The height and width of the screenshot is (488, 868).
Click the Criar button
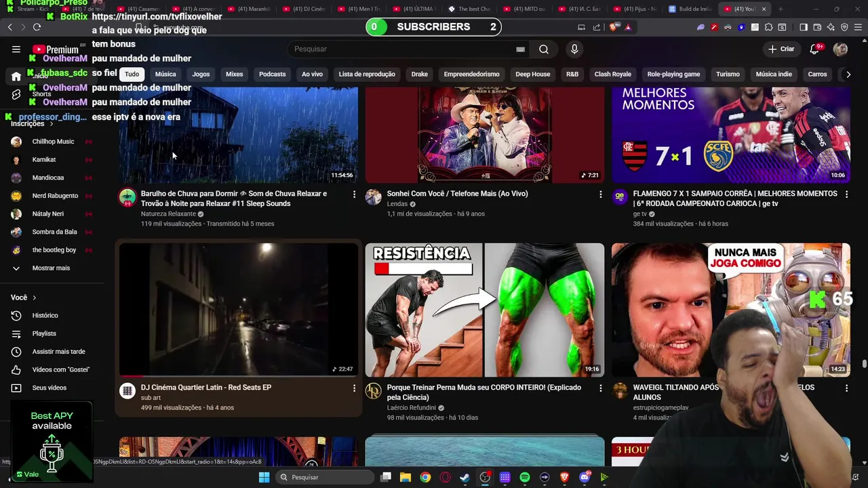pyautogui.click(x=781, y=49)
